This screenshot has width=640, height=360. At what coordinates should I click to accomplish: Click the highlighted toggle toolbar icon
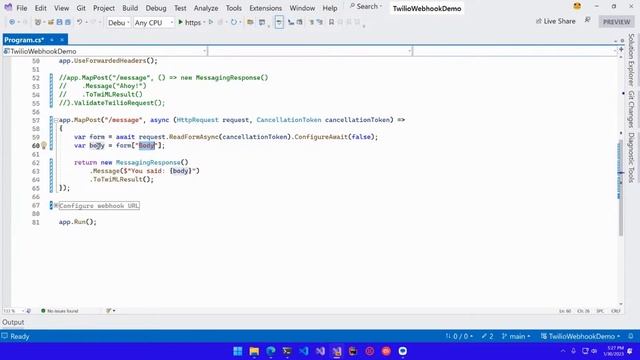tap(279, 22)
